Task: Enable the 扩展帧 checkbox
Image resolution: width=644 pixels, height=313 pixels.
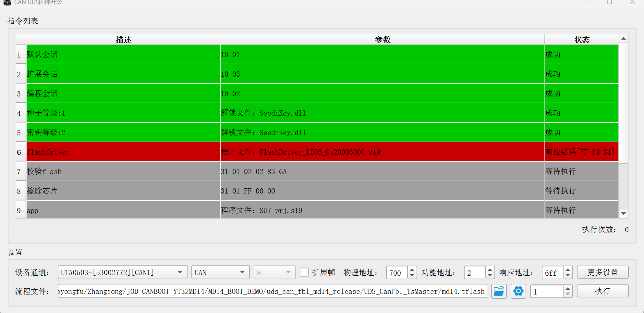Action: tap(304, 272)
